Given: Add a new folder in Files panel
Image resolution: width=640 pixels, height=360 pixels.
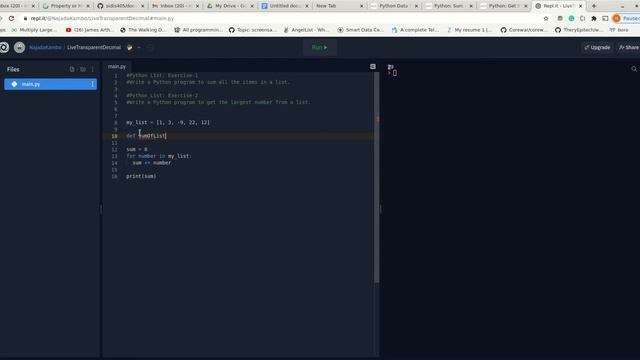Looking at the screenshot, I should point(83,69).
